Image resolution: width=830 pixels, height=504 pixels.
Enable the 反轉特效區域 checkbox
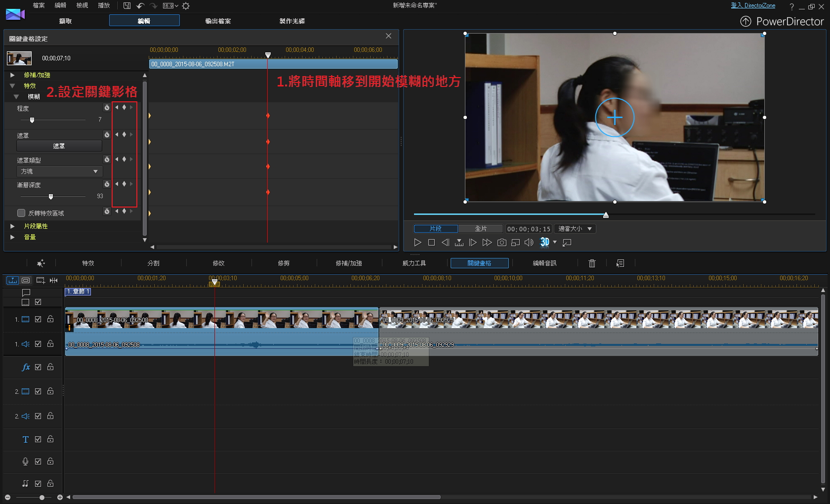[x=21, y=213]
